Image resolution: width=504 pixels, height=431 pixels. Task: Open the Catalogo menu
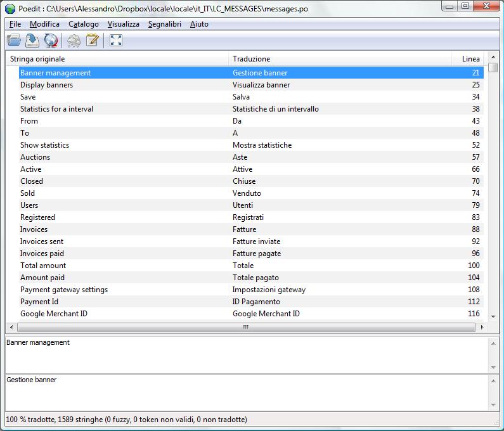click(x=84, y=24)
